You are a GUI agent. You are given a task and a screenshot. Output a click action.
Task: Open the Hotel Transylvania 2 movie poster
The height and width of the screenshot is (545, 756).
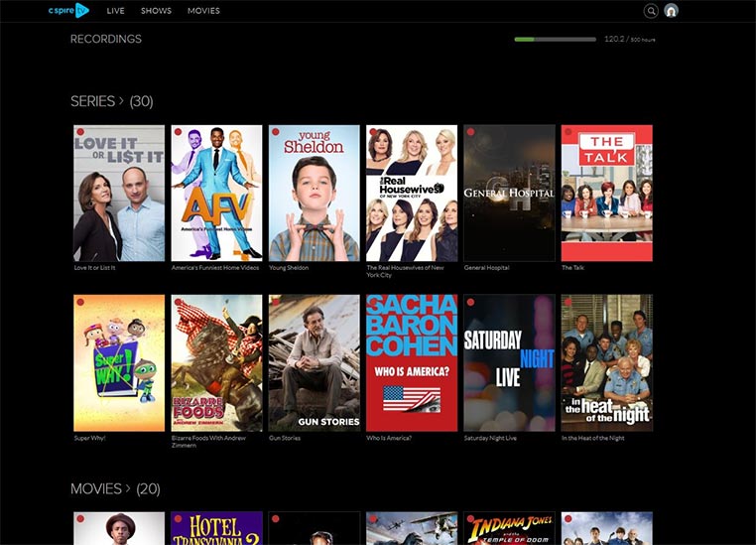216,528
